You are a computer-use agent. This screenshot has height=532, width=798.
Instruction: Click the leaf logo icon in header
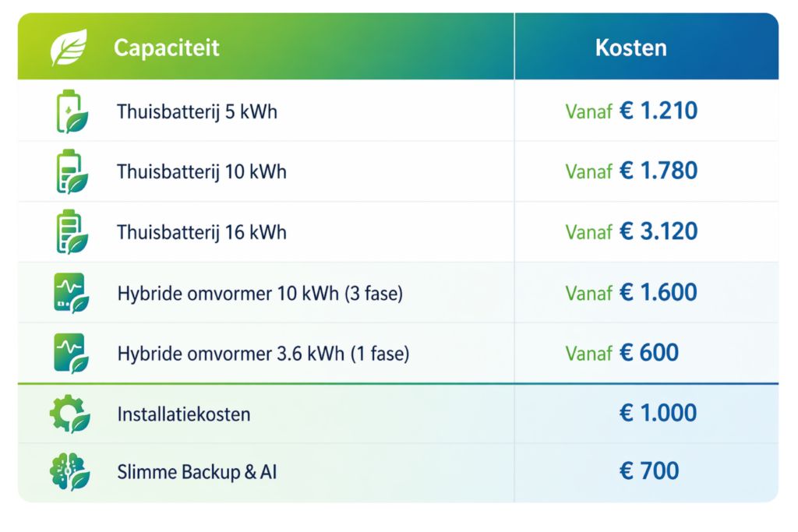[69, 48]
